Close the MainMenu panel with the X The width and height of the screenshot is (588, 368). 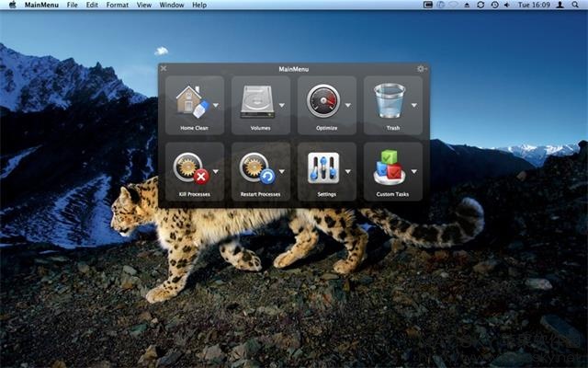coord(164,68)
